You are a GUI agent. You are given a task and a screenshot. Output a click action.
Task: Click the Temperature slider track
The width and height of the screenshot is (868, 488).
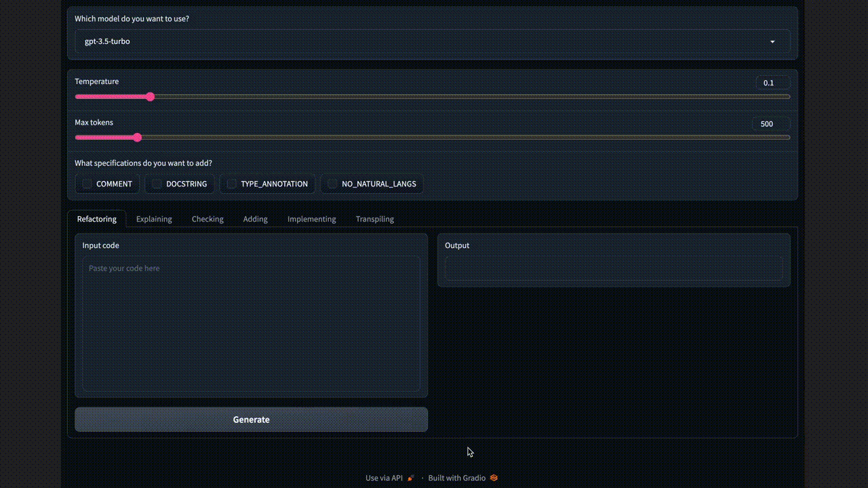pos(433,97)
